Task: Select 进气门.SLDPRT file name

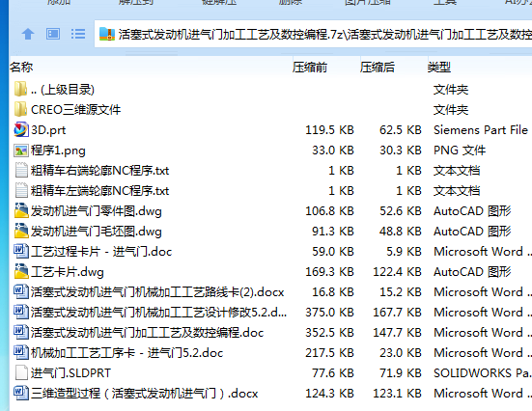Action: tap(70, 373)
